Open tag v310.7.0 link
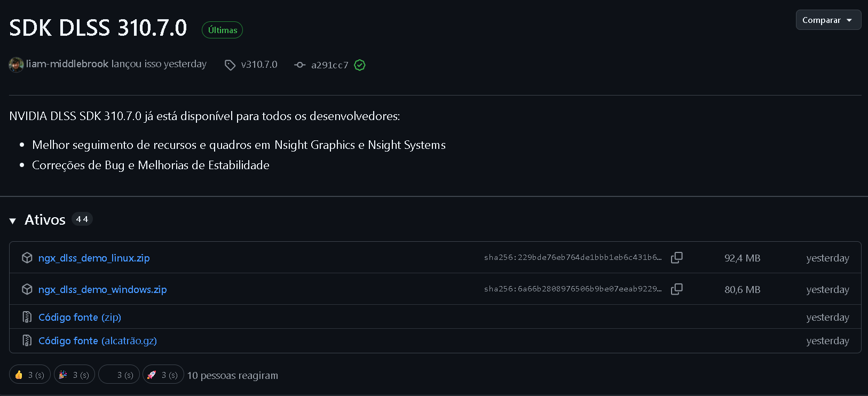The height and width of the screenshot is (396, 868). (259, 65)
